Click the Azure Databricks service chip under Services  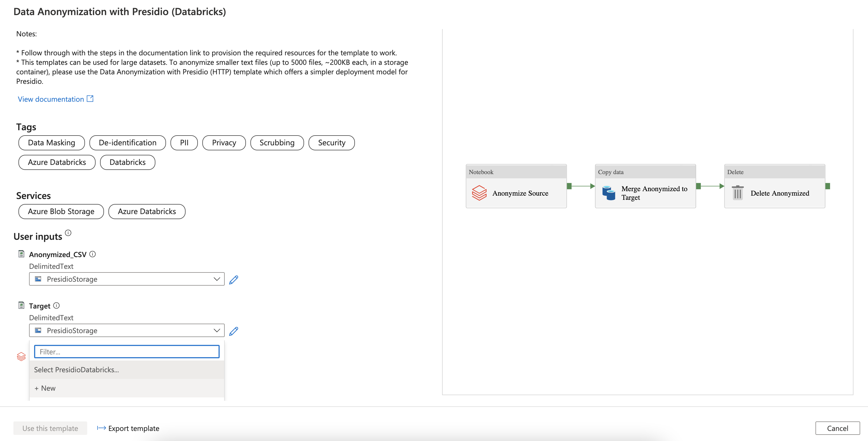146,211
